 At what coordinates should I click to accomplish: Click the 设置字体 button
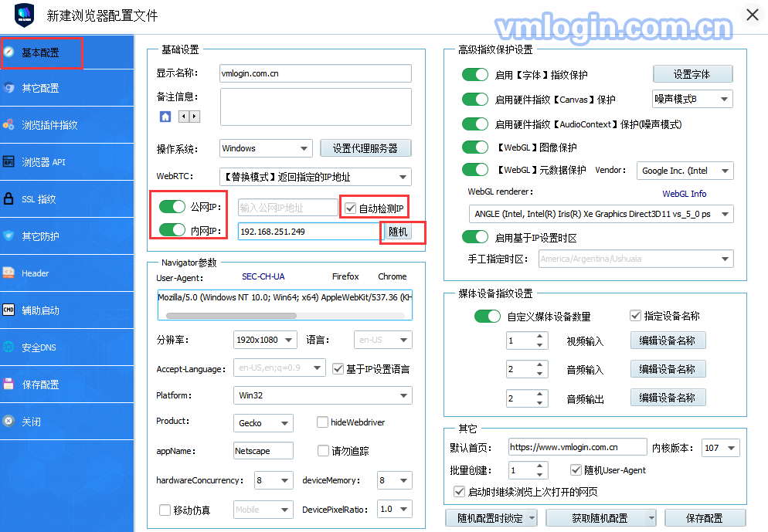[692, 74]
